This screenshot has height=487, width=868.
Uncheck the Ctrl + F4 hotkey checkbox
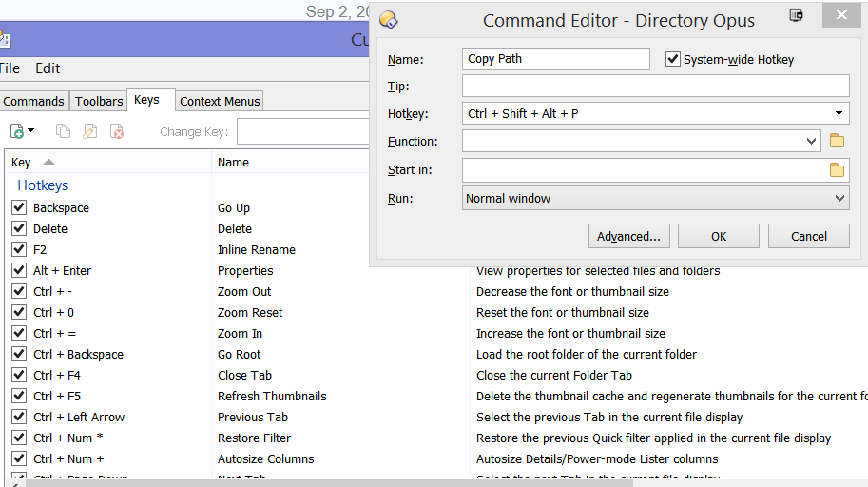[x=19, y=375]
